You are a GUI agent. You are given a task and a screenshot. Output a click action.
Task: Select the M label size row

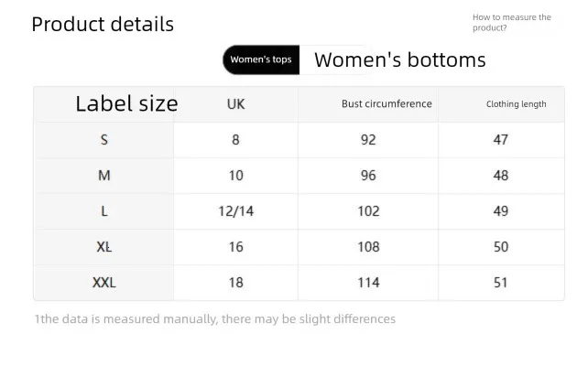(104, 176)
